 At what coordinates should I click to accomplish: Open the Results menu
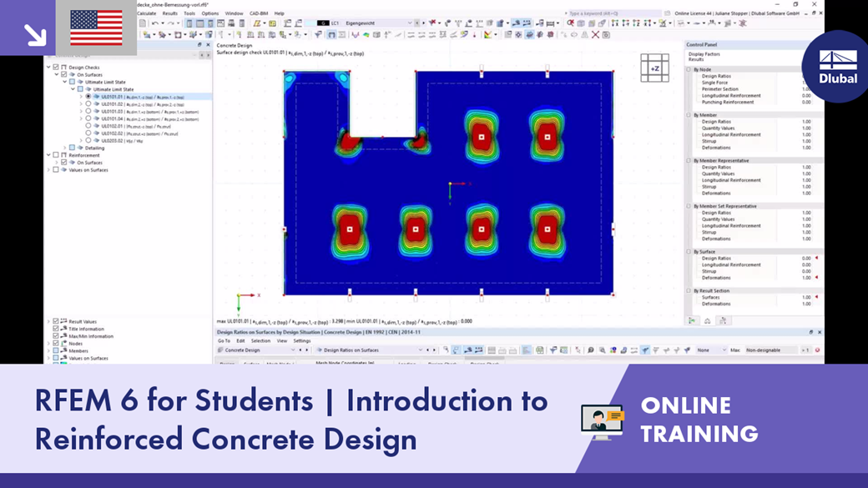click(x=170, y=13)
